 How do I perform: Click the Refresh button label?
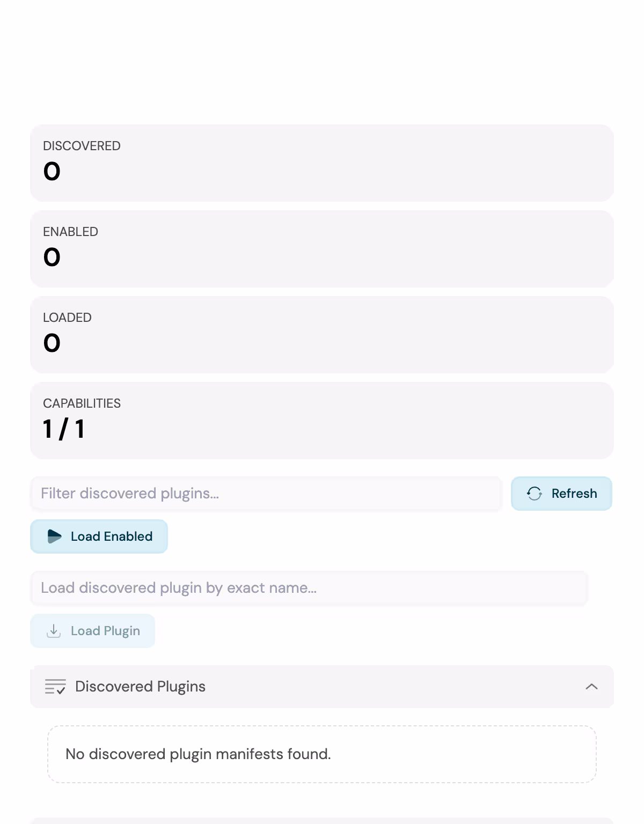pyautogui.click(x=574, y=494)
